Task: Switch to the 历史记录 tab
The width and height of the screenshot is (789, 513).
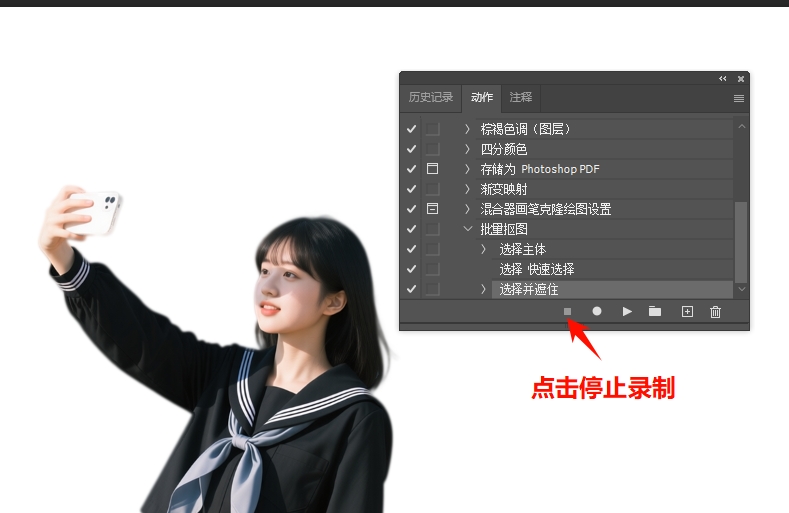Action: pos(430,97)
